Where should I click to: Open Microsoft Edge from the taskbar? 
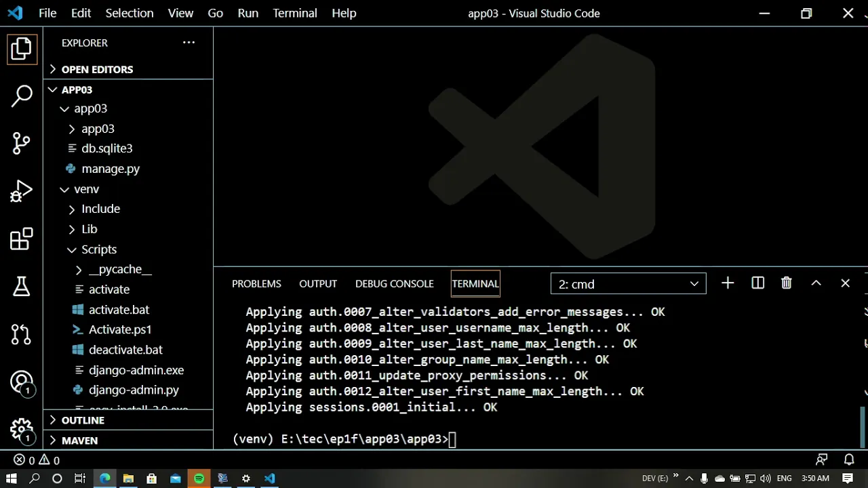pos(105,479)
